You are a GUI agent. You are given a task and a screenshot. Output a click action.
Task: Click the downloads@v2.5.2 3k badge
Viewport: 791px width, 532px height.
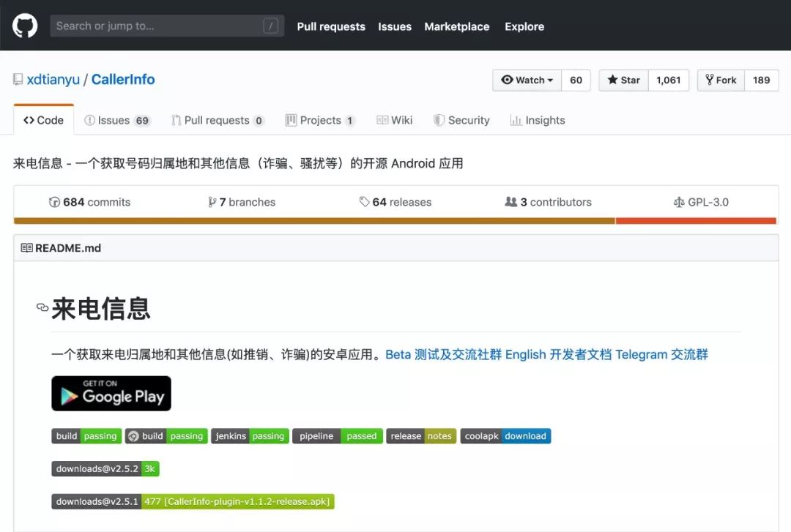[105, 469]
